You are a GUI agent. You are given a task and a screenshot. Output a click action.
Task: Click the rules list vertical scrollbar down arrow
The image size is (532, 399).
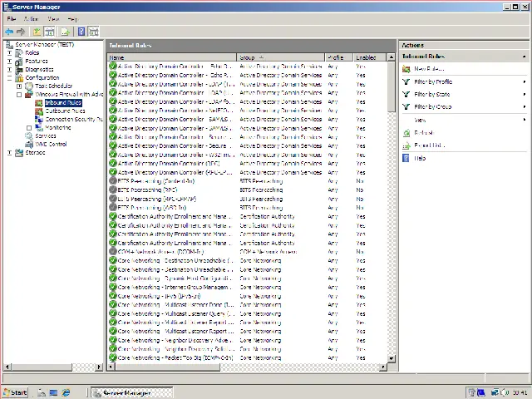[x=392, y=358]
